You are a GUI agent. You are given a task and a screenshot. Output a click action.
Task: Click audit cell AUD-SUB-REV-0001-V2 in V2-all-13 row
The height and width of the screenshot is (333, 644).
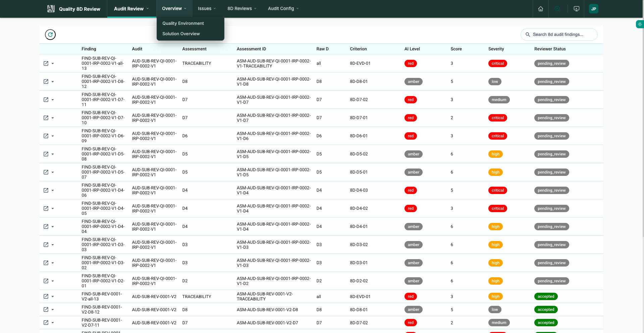tap(154, 296)
